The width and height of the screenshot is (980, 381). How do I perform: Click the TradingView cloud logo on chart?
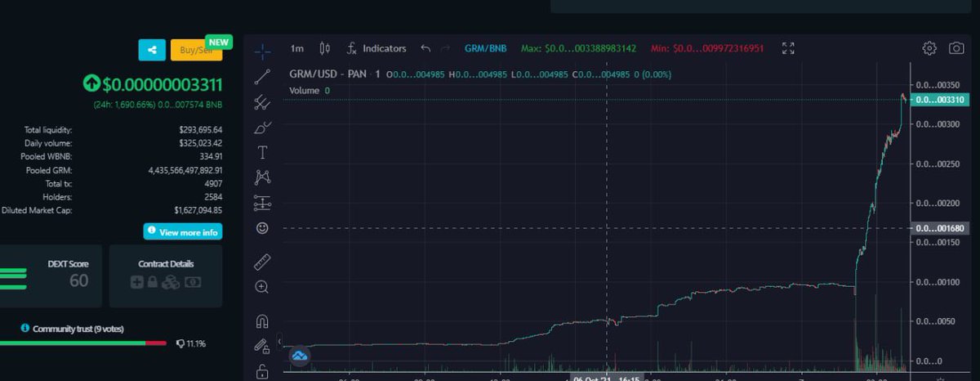(x=300, y=356)
